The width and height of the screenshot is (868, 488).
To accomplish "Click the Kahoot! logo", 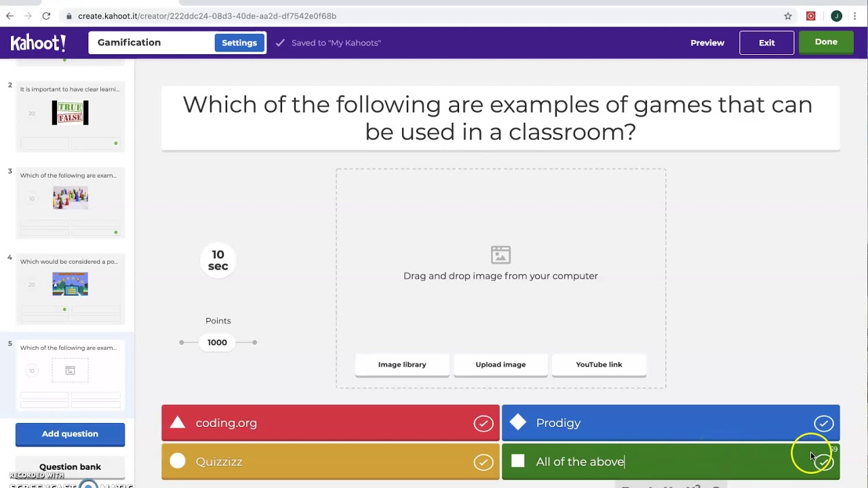I will [38, 43].
